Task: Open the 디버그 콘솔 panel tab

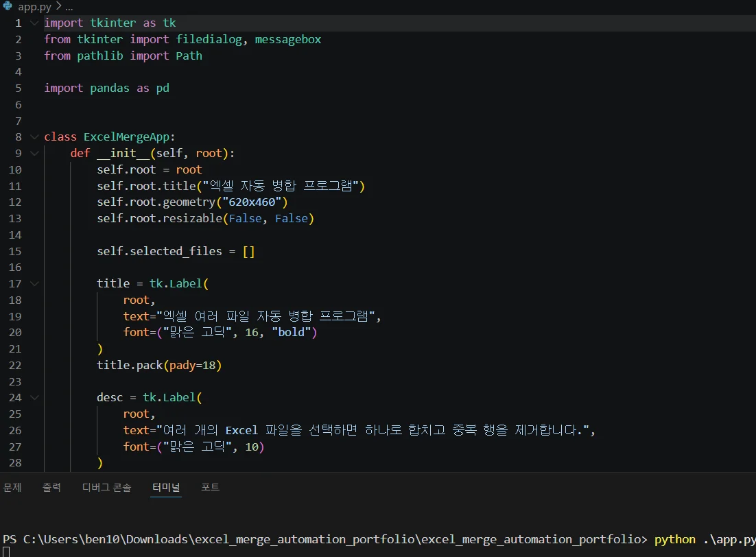Action: point(106,487)
